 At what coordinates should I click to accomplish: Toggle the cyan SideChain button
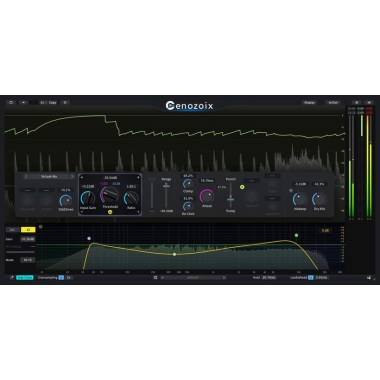[25, 277]
